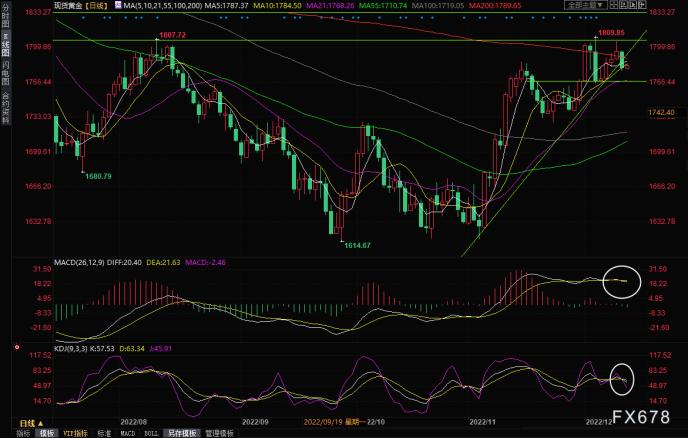Click the MACD(26,12,9) indicator header
The height and width of the screenshot is (438, 688).
click(79, 262)
